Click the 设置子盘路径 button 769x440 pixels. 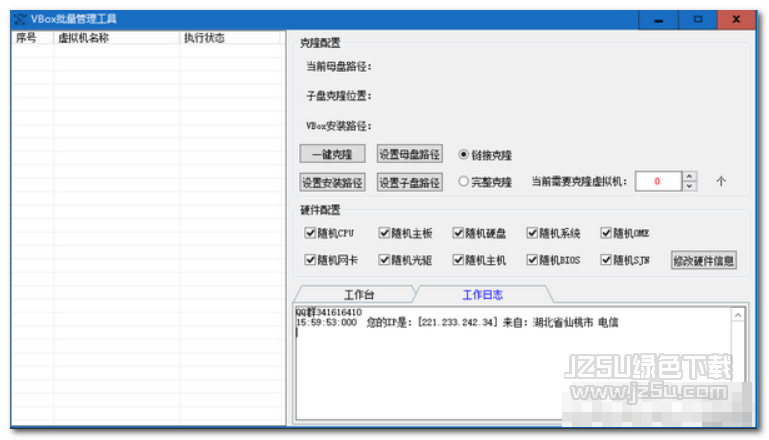click(410, 182)
